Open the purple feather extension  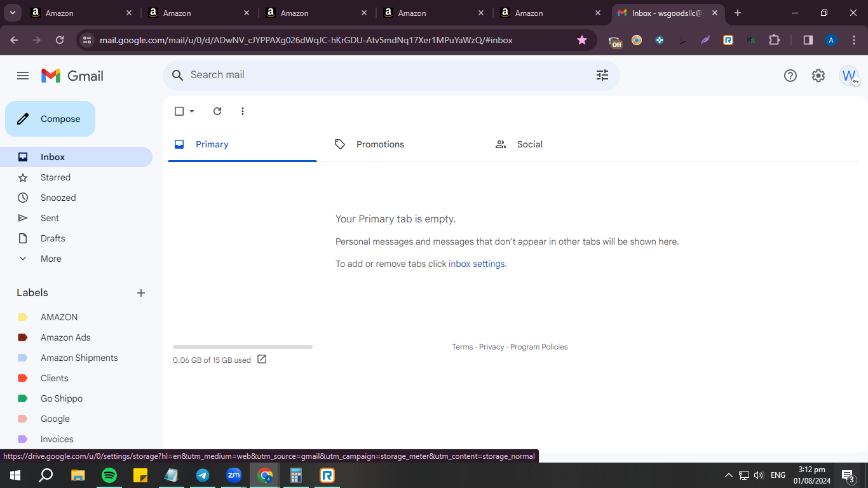click(x=705, y=40)
